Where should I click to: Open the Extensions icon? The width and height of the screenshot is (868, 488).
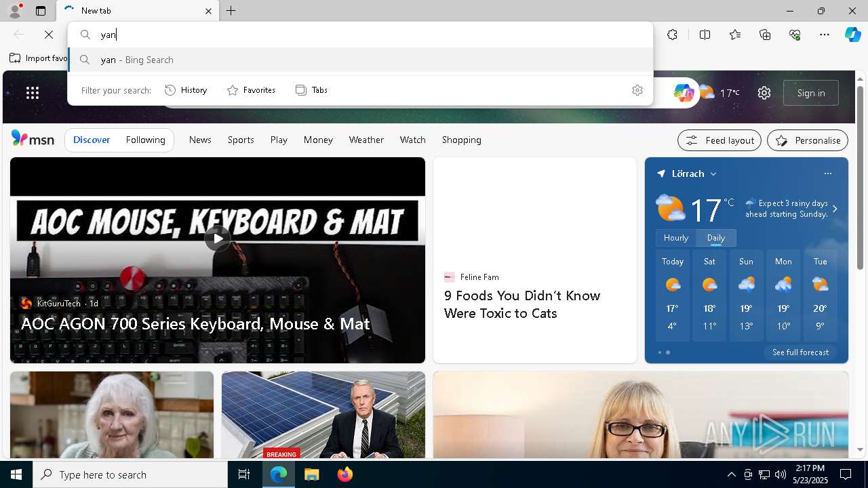click(x=672, y=35)
